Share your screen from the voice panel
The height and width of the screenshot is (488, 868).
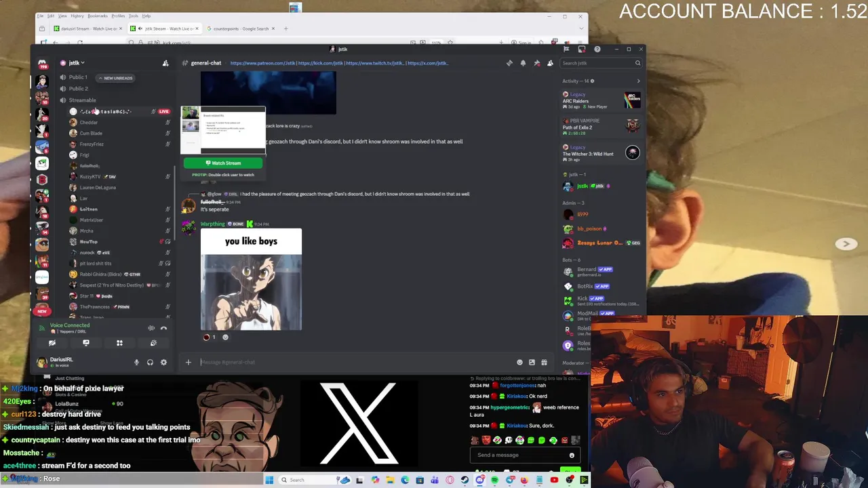[86, 343]
